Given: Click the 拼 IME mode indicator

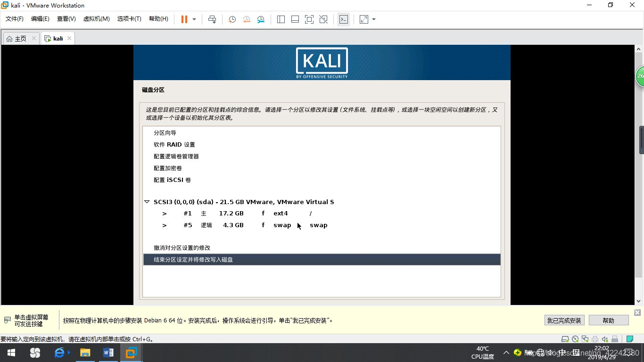Looking at the screenshot, I should coord(576,353).
